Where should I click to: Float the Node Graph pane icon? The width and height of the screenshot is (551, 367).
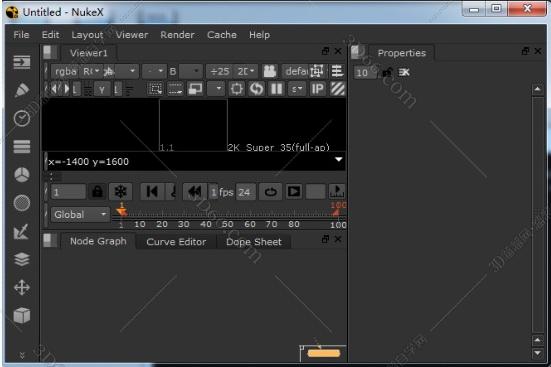(x=325, y=239)
